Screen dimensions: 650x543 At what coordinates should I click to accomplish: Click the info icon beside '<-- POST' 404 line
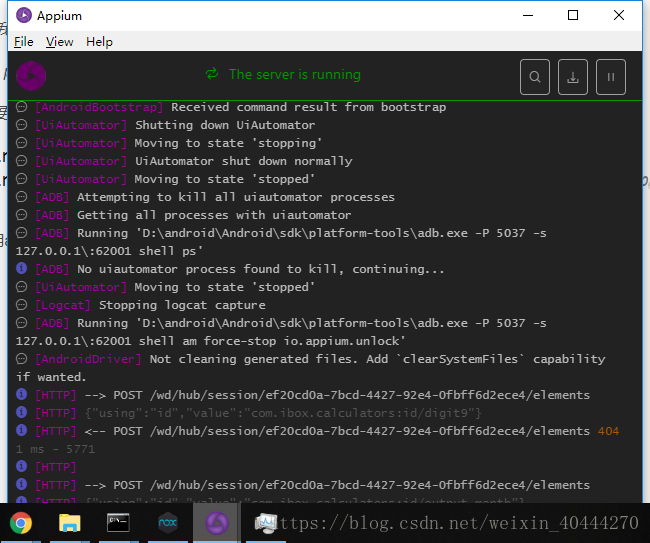click(x=22, y=430)
